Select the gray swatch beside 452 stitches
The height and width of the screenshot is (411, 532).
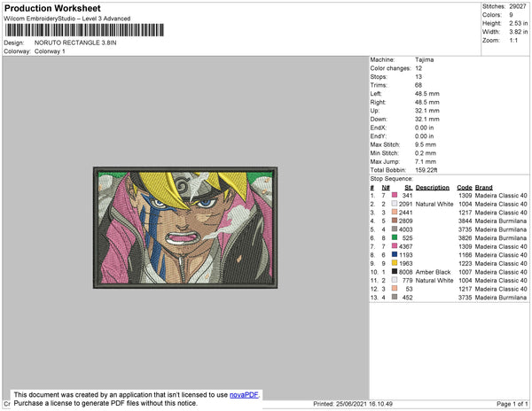[395, 297]
